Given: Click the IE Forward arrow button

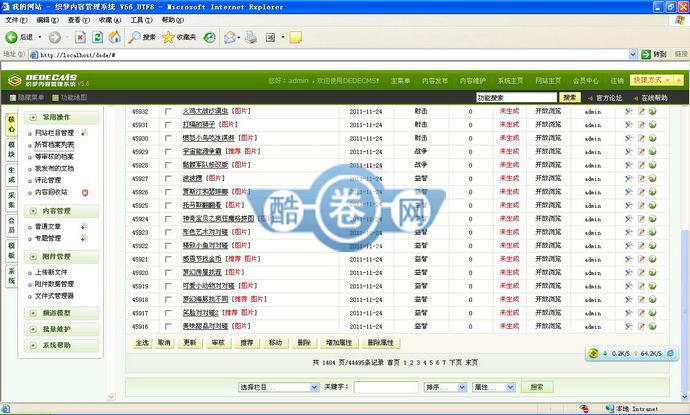Looking at the screenshot, I should pyautogui.click(x=55, y=38).
